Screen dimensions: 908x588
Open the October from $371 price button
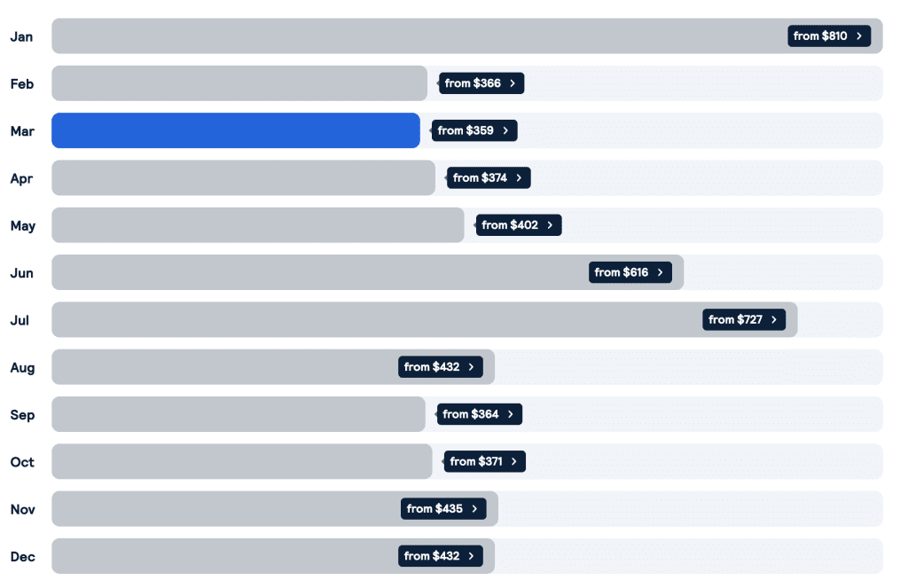point(485,462)
